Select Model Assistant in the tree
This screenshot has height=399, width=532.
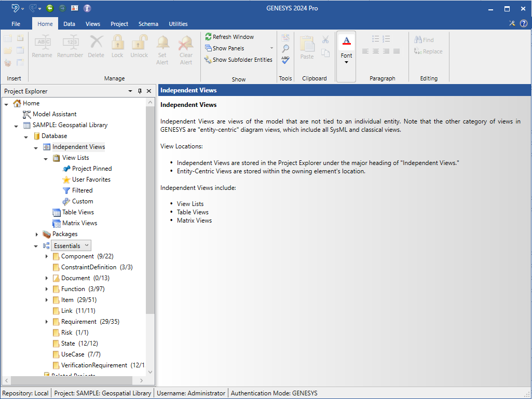(54, 114)
